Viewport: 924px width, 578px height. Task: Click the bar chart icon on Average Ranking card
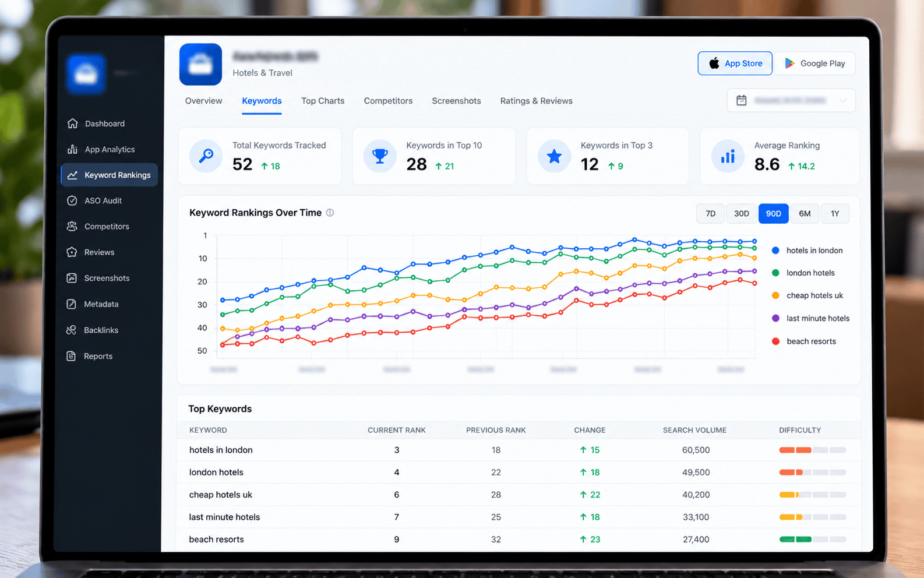pos(728,156)
